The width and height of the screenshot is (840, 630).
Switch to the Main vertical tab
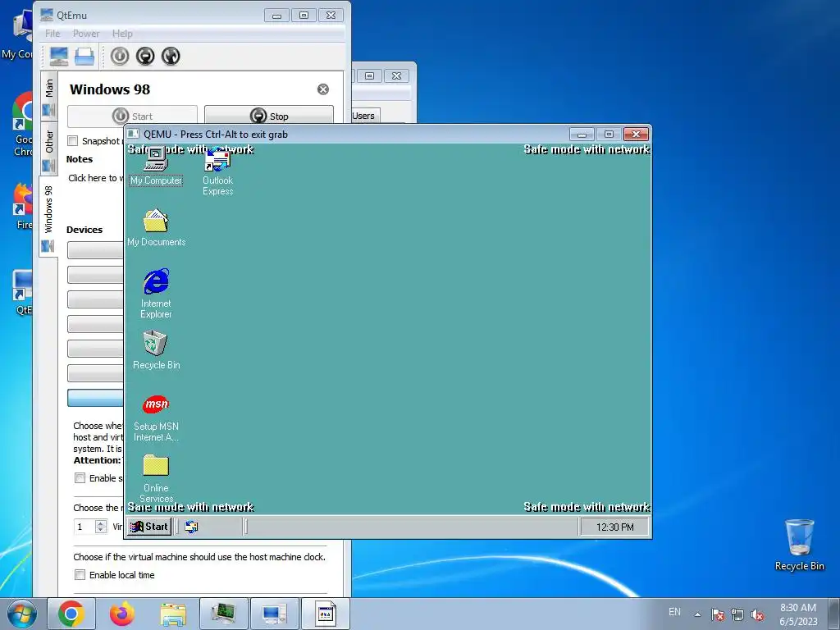[x=48, y=97]
